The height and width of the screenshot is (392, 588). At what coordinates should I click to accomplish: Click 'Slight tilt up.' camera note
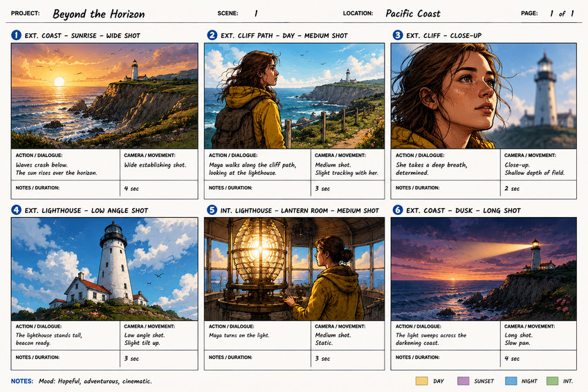[x=142, y=343]
